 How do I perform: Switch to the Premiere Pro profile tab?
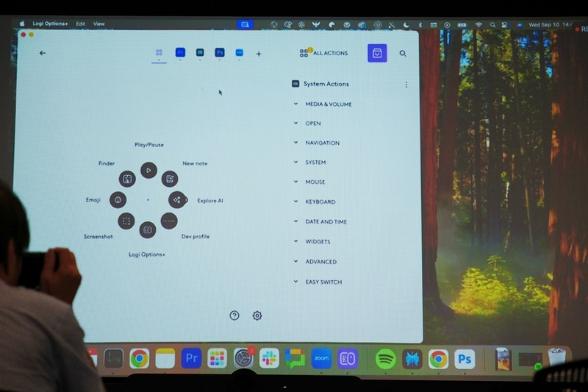tap(180, 52)
